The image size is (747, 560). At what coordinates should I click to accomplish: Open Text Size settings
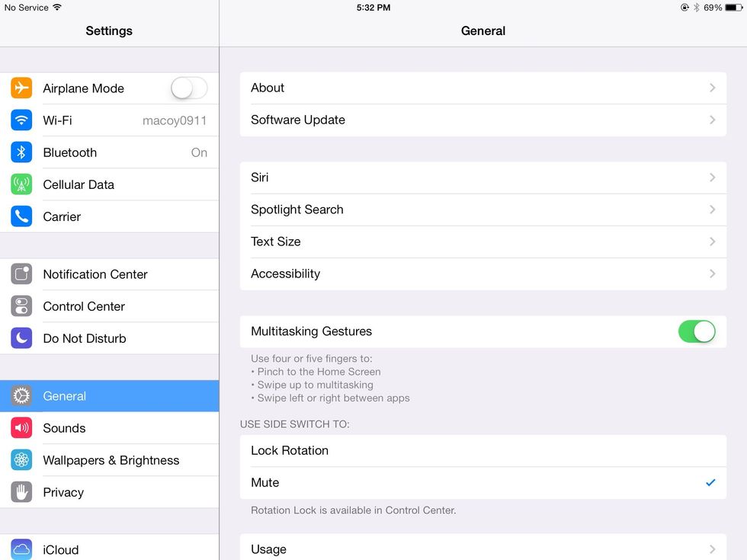(276, 242)
